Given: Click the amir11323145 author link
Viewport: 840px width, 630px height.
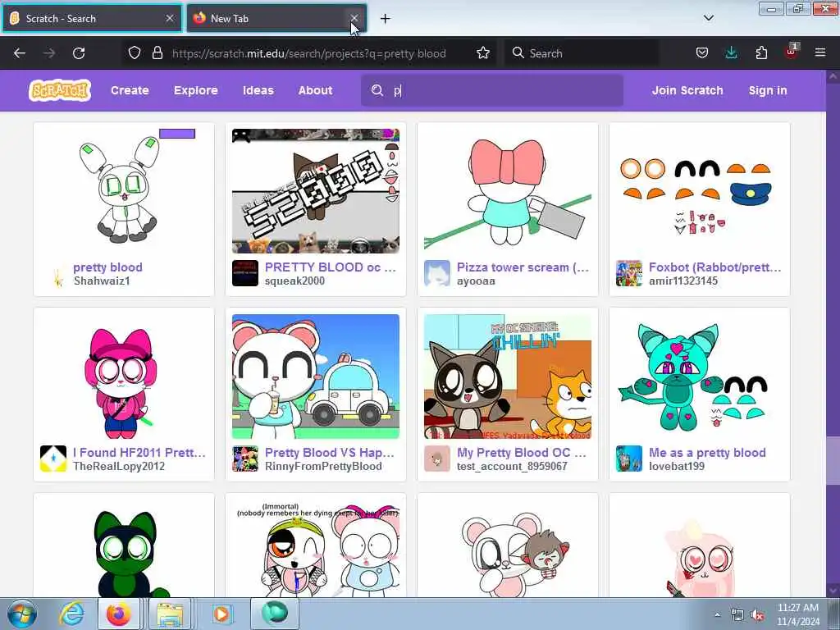Looking at the screenshot, I should pyautogui.click(x=683, y=281).
